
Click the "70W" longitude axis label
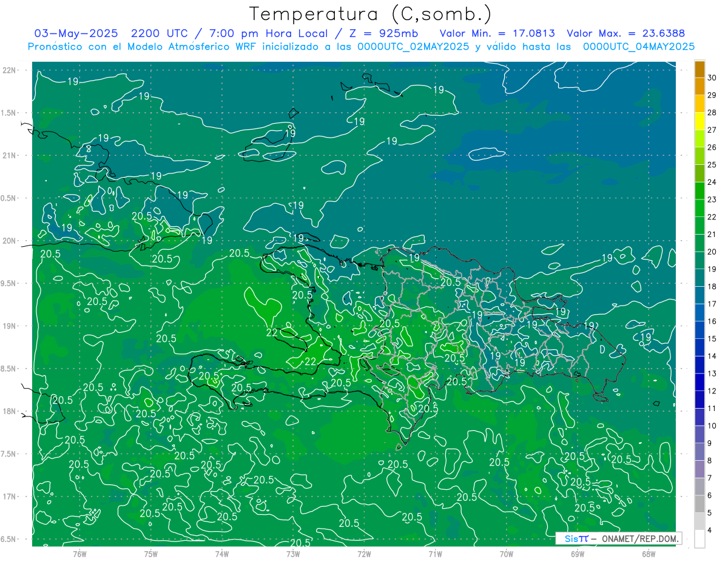pos(506,554)
